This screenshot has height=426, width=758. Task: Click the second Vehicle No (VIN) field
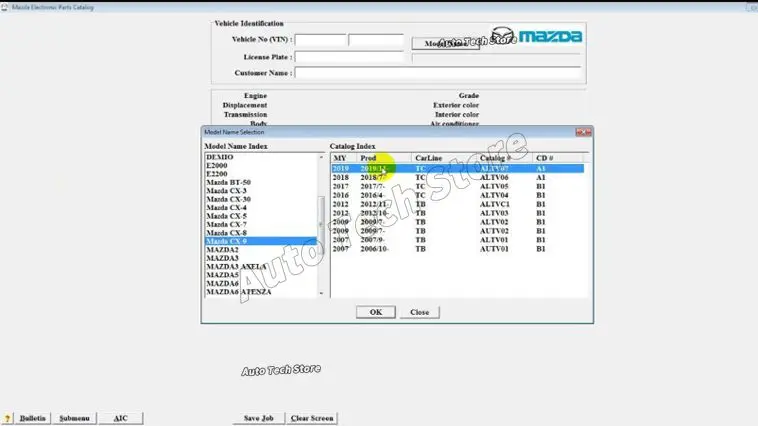coord(376,40)
